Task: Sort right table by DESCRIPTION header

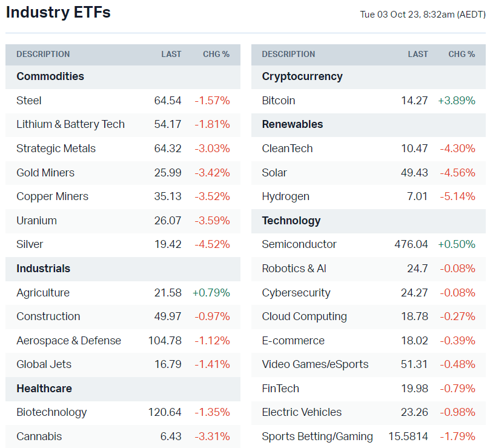Action: point(288,54)
